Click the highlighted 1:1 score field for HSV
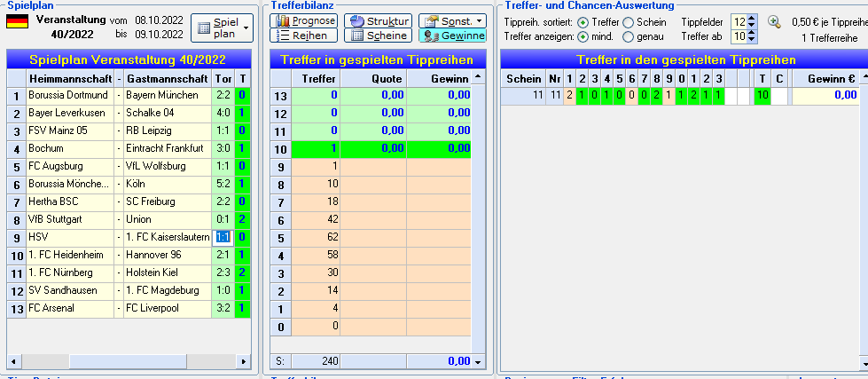This screenshot has width=868, height=379. tap(223, 237)
